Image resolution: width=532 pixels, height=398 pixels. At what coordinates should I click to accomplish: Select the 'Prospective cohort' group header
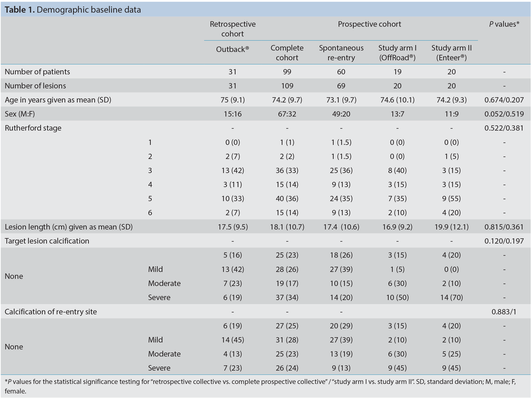[x=369, y=24]
